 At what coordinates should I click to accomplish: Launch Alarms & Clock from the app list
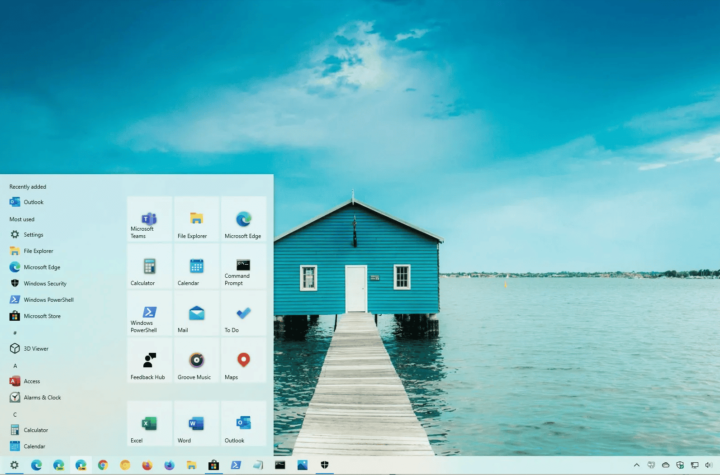click(x=42, y=397)
